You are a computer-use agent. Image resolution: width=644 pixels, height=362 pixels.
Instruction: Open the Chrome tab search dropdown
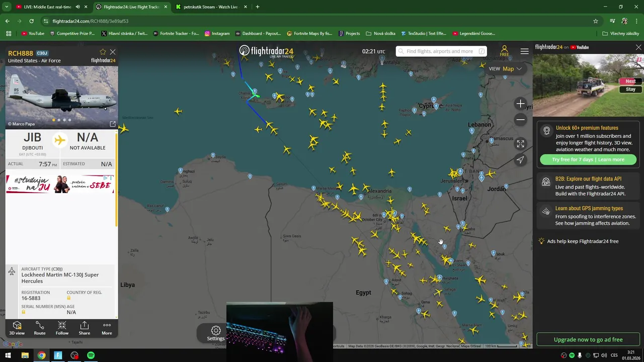click(x=7, y=7)
